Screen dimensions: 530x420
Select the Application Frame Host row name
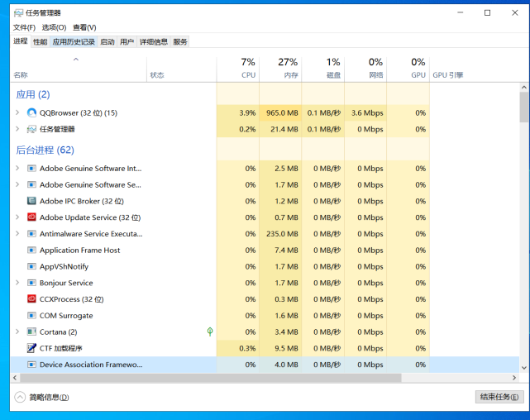tap(79, 250)
